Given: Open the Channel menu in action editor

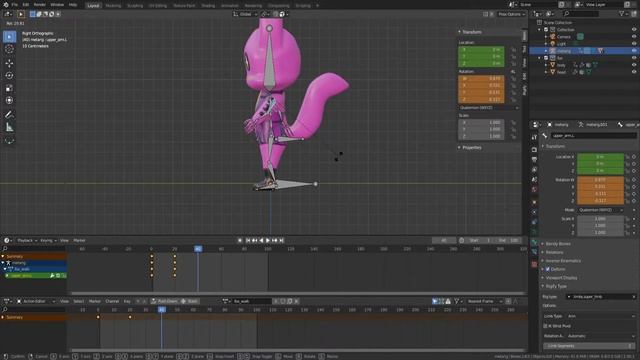Looking at the screenshot, I should click(112, 301).
